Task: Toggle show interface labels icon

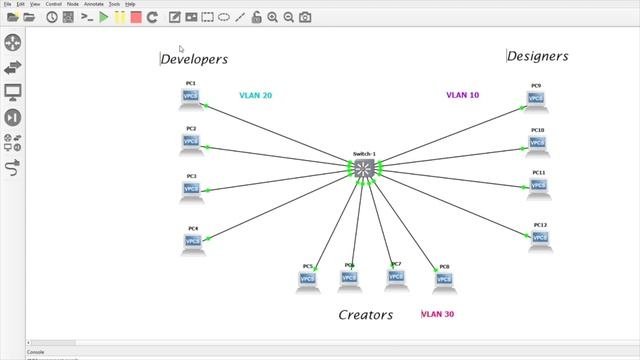Action: (68, 17)
